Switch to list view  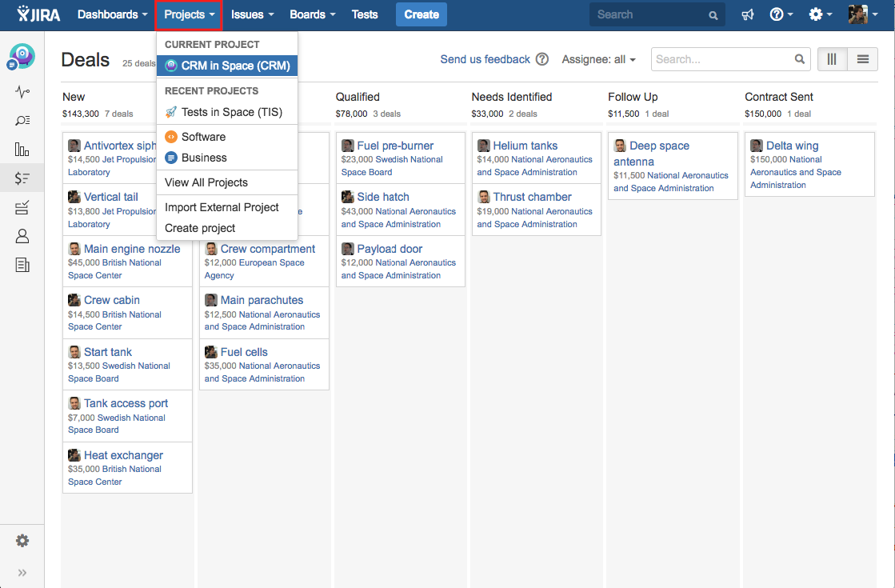[x=863, y=59]
